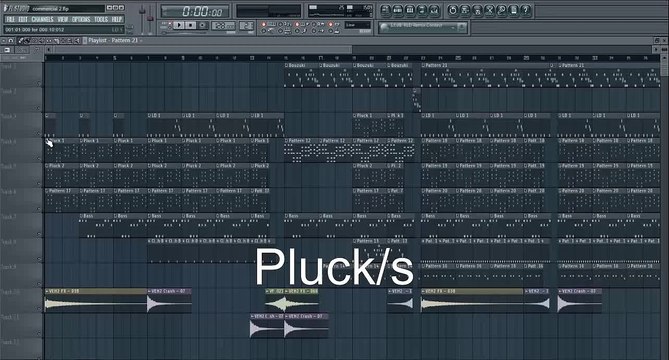This screenshot has width=669, height=360.
Task: Select the Playback speaker tool in playlist toolbar
Action: pyautogui.click(x=77, y=41)
